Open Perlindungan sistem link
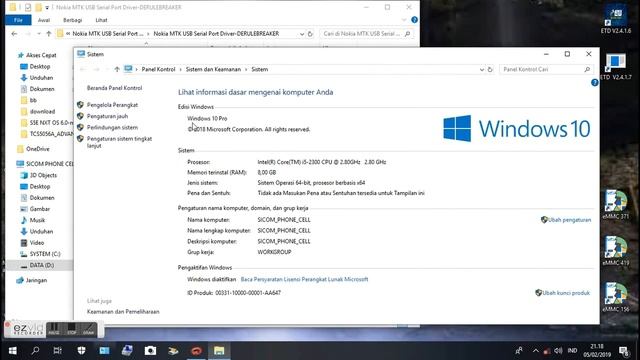The width and height of the screenshot is (640, 360). tap(112, 127)
